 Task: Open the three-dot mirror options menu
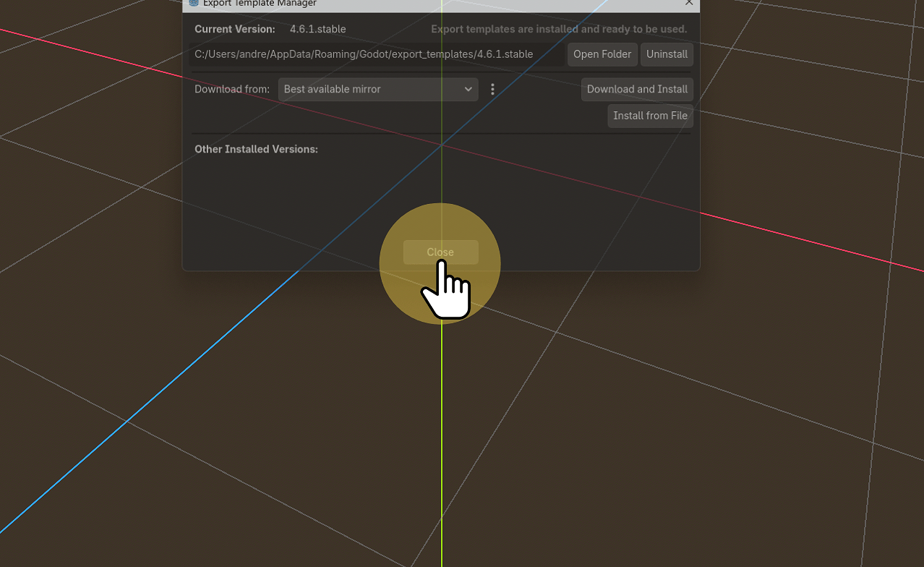tap(492, 89)
